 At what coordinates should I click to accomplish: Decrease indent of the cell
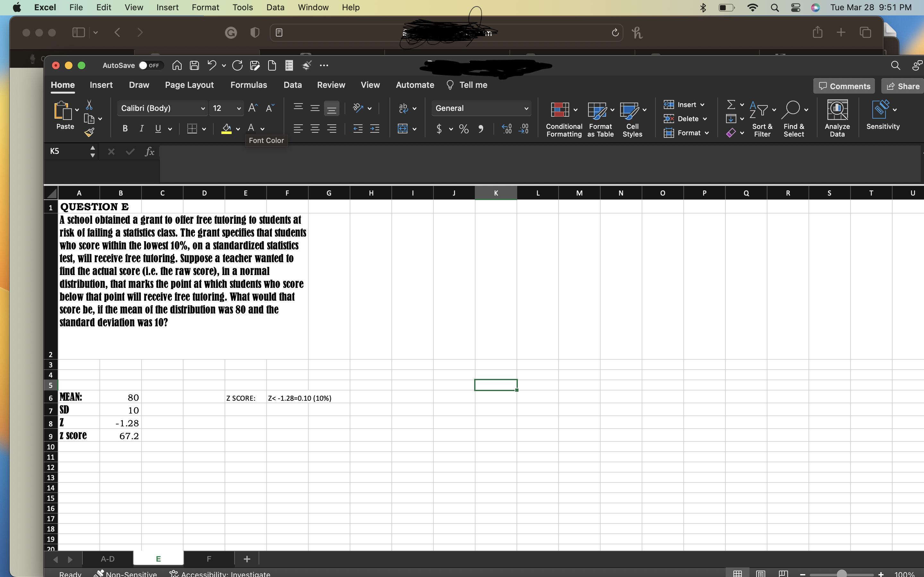pos(357,129)
